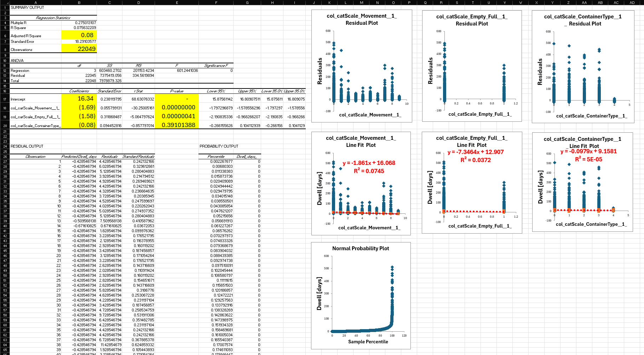Click trendline equation y = -7.3464x + 12.907
Viewport: 644px width, 355px height.
pos(476,152)
